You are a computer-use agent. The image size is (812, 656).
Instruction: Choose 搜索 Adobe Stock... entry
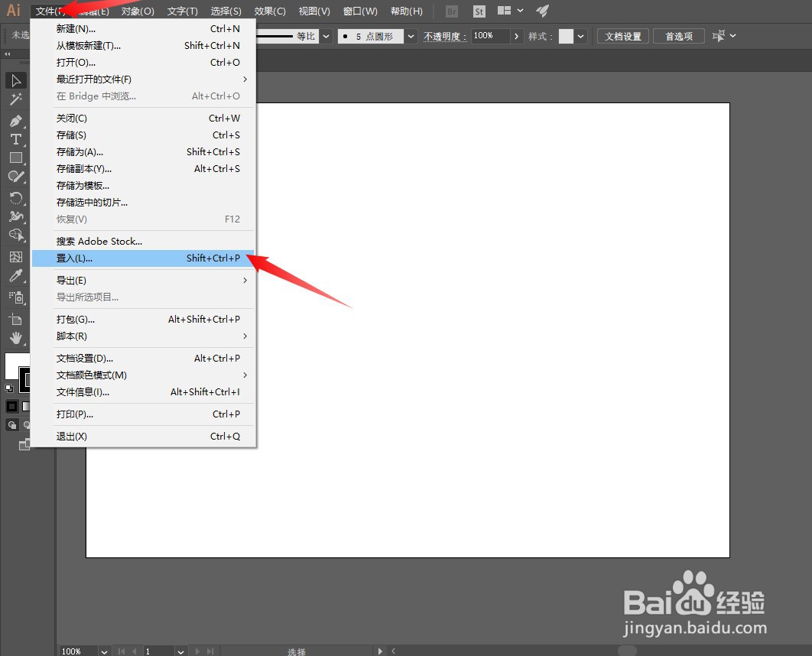[x=143, y=242]
